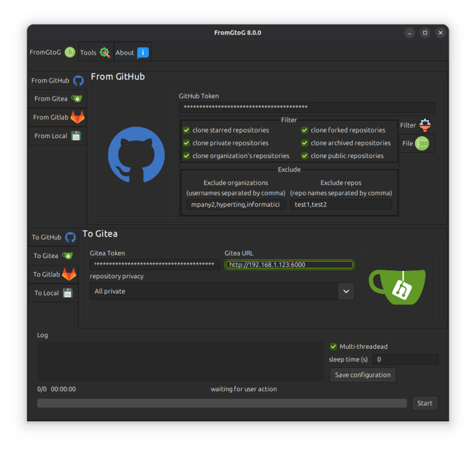476x451 pixels.
Task: Open the File side tab
Action: click(416, 143)
